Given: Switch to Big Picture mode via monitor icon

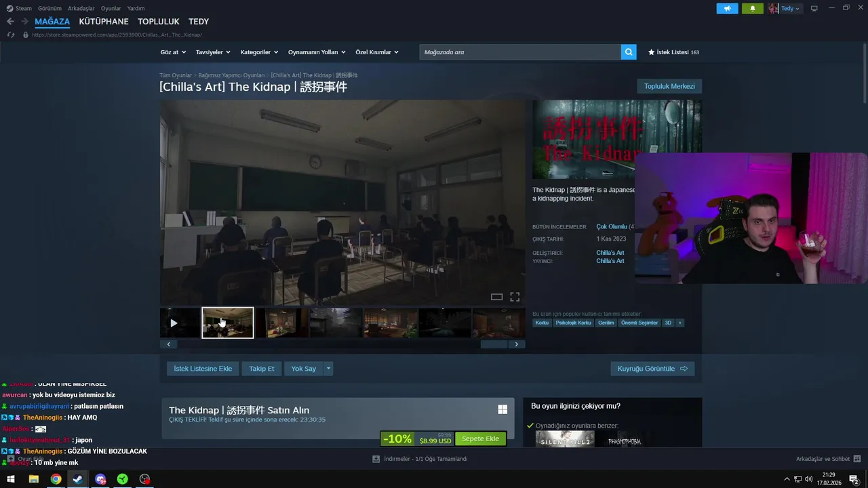Looking at the screenshot, I should (814, 8).
